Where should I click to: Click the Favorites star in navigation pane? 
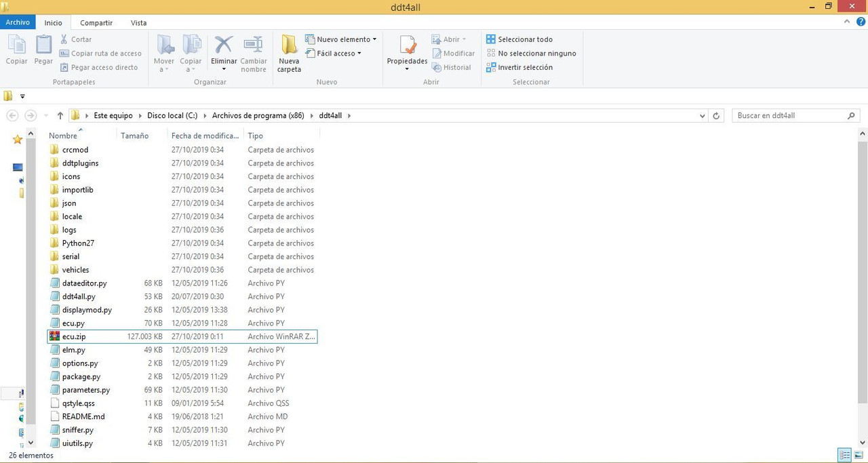pyautogui.click(x=18, y=140)
